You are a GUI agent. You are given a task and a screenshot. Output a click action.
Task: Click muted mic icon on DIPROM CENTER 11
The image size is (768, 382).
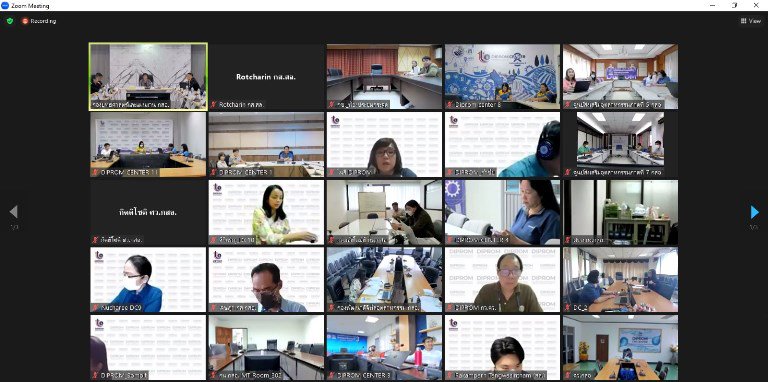(95, 172)
